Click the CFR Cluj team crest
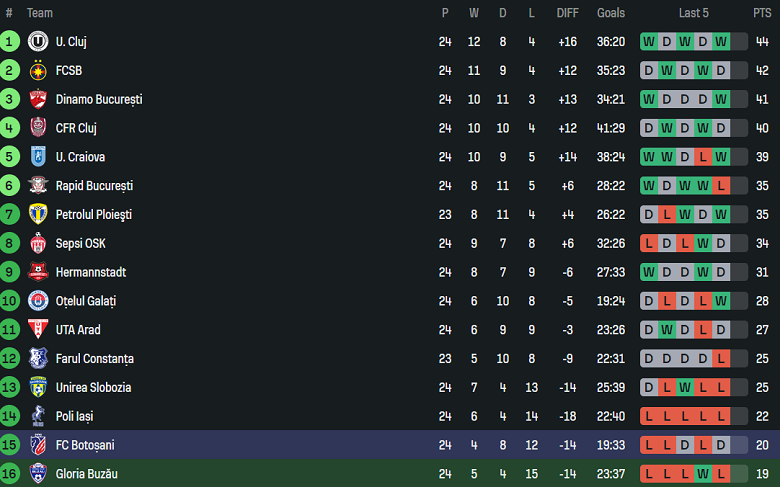 click(38, 128)
